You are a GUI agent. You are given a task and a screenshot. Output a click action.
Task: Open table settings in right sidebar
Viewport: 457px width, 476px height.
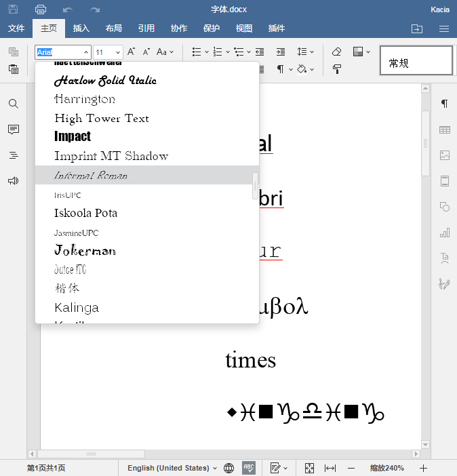click(445, 130)
